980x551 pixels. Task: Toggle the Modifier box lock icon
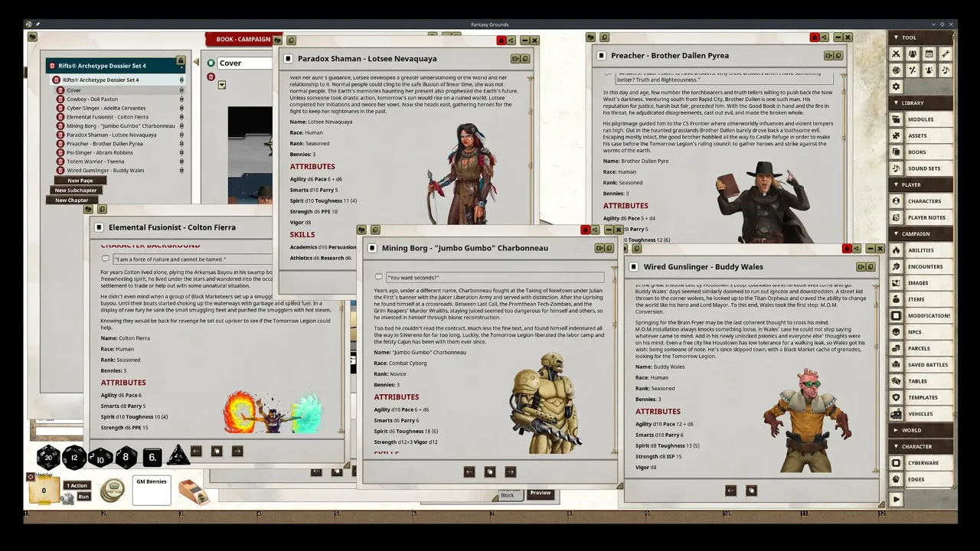pyautogui.click(x=31, y=476)
